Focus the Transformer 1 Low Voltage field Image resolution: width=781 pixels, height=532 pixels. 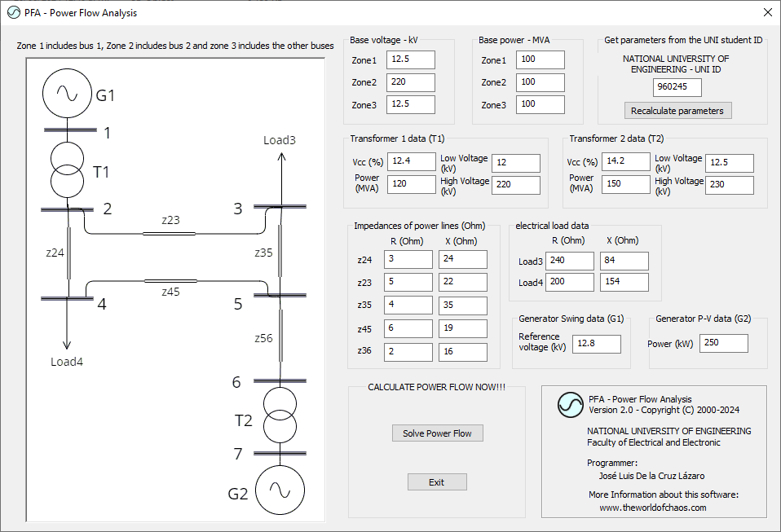(516, 163)
